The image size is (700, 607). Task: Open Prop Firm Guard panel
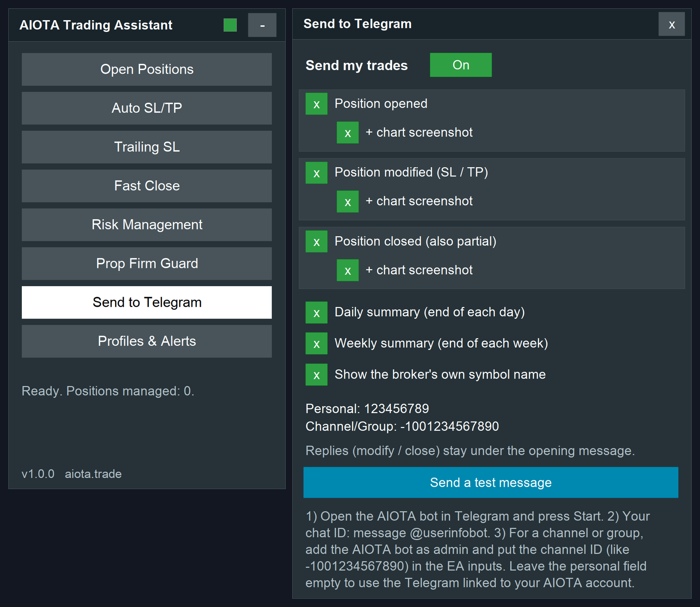point(147,263)
